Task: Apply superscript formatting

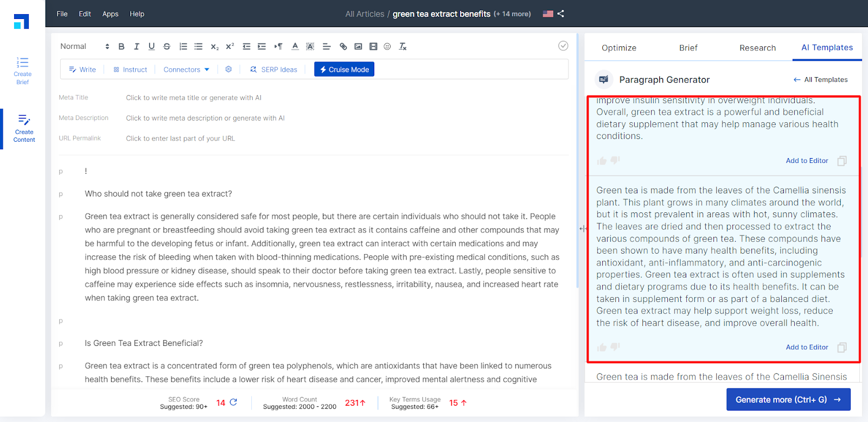Action: 230,47
